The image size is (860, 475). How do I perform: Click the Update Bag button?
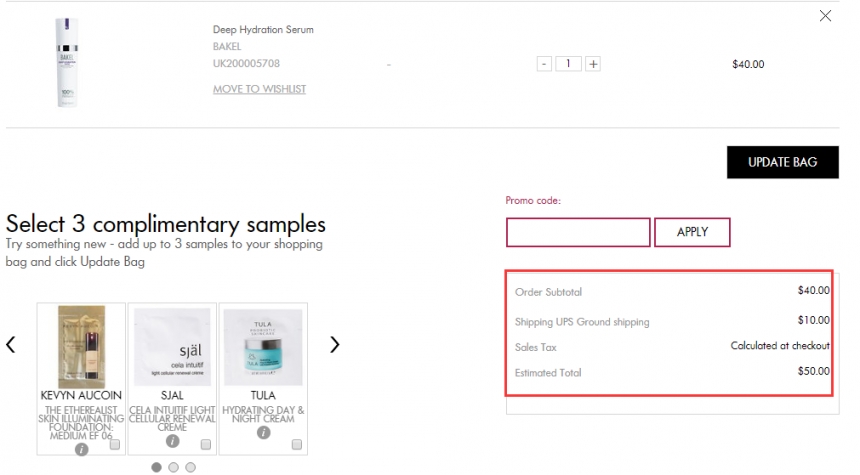pos(783,162)
